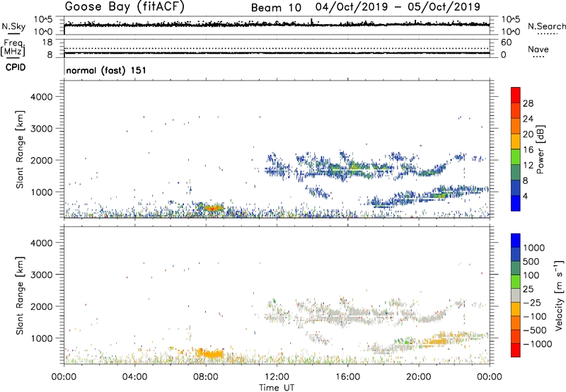Click the '500' velocity colorbar label
566x392 pixels.
pos(531,261)
